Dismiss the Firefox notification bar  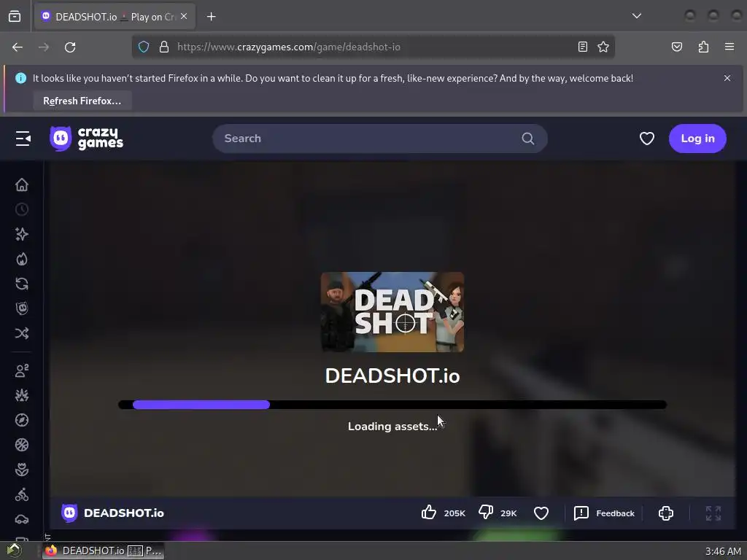727,78
